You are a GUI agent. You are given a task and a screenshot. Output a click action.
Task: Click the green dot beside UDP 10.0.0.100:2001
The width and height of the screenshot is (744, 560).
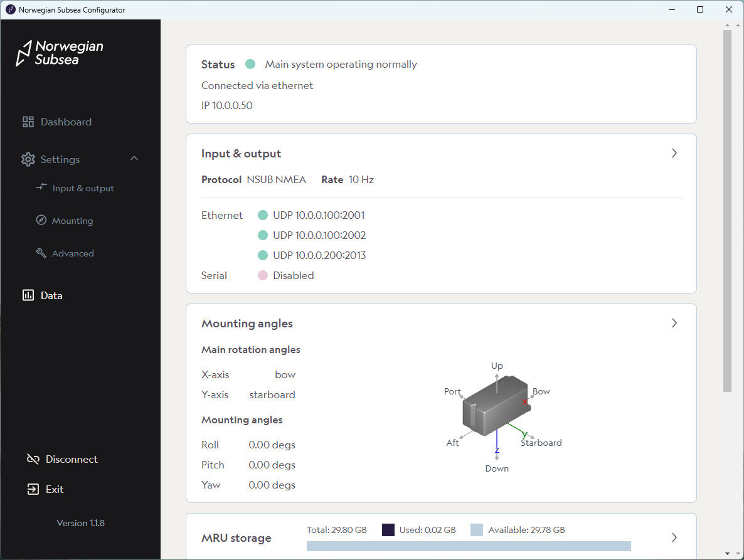tap(262, 215)
